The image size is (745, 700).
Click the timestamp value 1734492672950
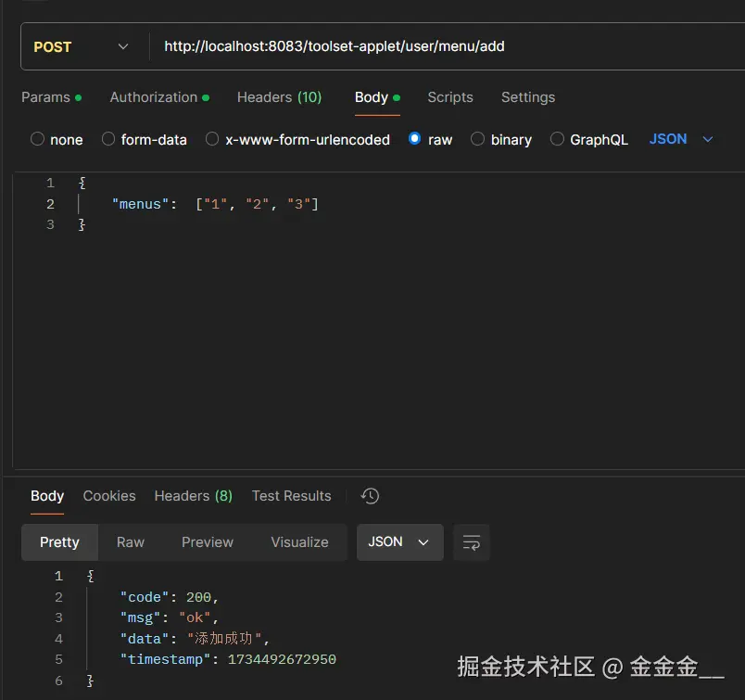tap(282, 659)
